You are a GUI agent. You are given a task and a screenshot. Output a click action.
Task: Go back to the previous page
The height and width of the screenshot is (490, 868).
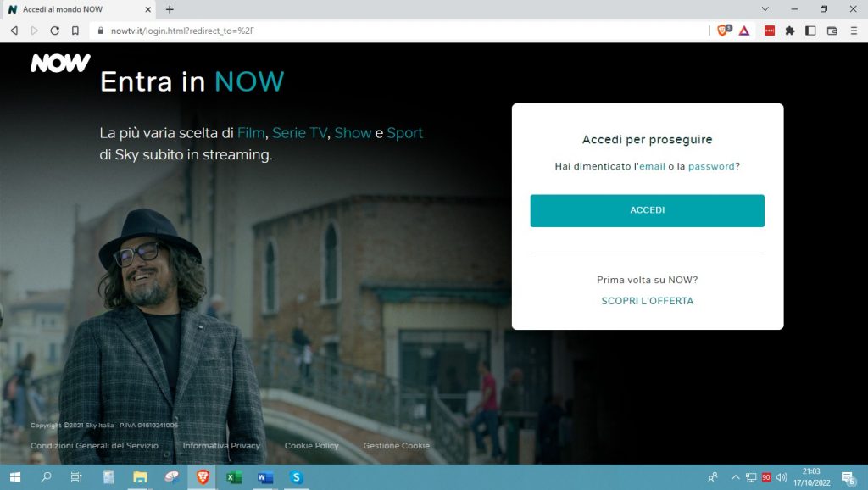click(14, 31)
